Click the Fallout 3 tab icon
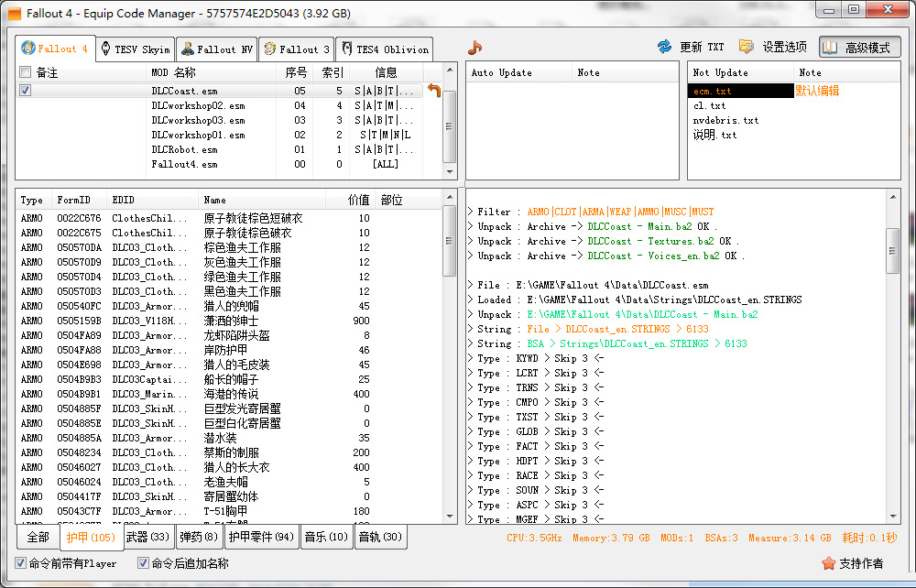This screenshot has height=588, width=916. coord(269,49)
